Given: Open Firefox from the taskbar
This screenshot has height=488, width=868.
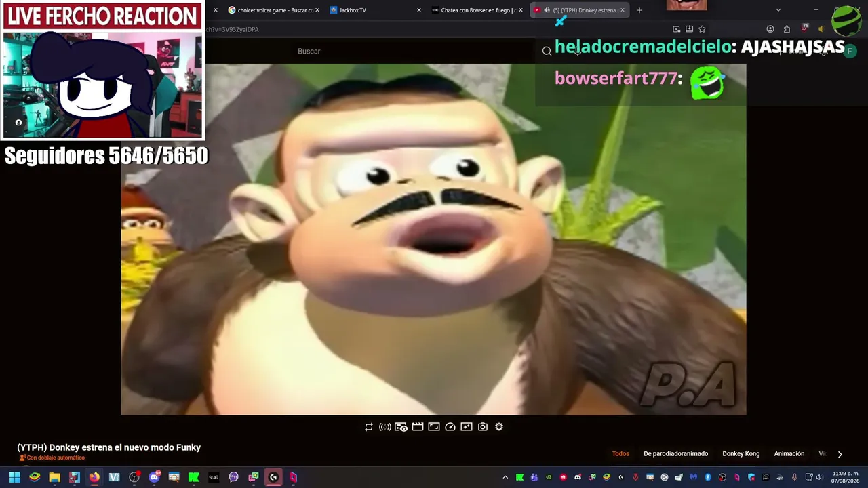Looking at the screenshot, I should [94, 477].
